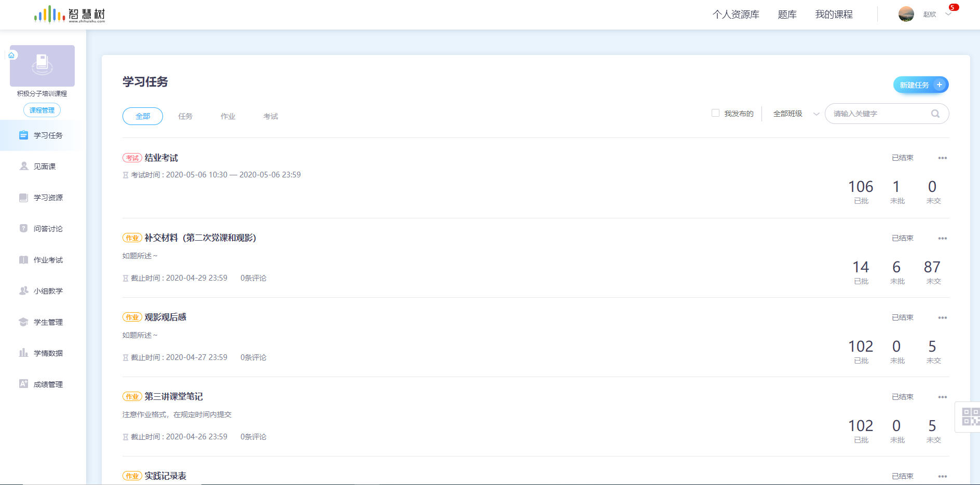Image resolution: width=980 pixels, height=485 pixels.
Task: Open 学情数据 statistics page
Action: point(48,353)
